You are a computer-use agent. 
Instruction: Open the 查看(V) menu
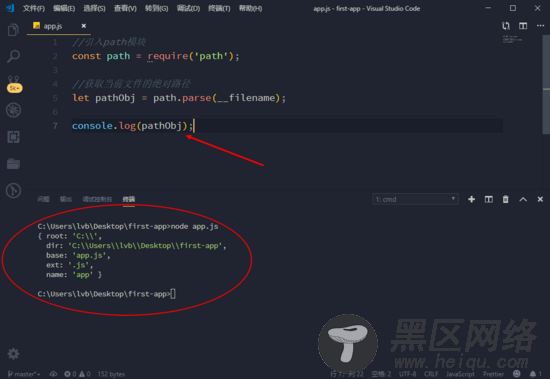125,8
